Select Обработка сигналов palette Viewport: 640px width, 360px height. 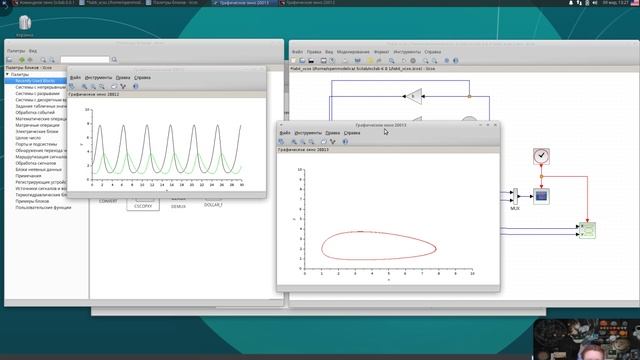pyautogui.click(x=36, y=163)
